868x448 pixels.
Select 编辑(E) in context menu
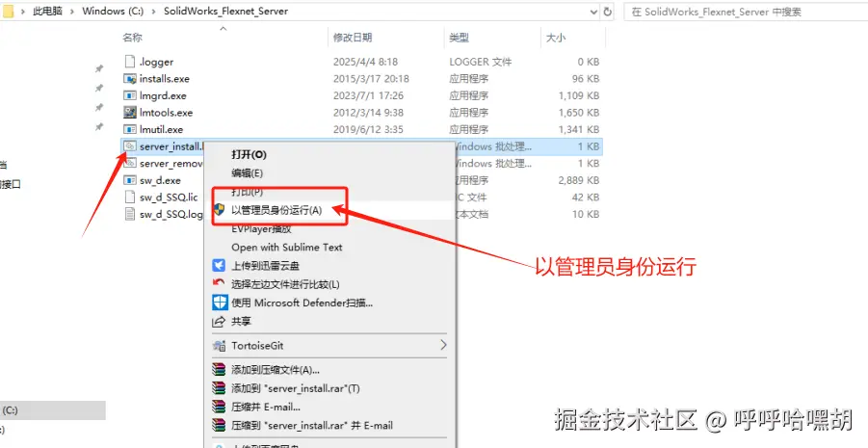(247, 172)
